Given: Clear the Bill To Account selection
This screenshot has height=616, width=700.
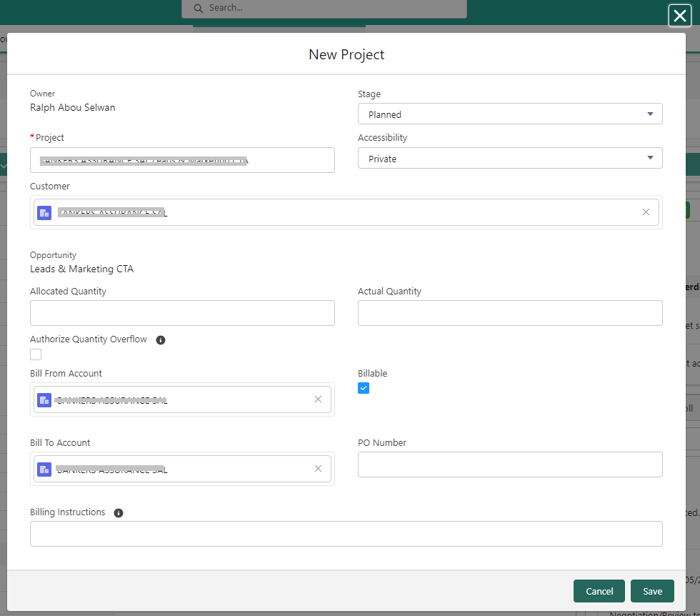Looking at the screenshot, I should (318, 469).
